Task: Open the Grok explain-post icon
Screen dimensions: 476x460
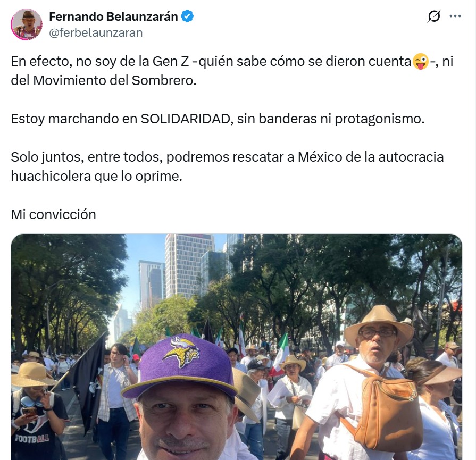Action: tap(434, 16)
